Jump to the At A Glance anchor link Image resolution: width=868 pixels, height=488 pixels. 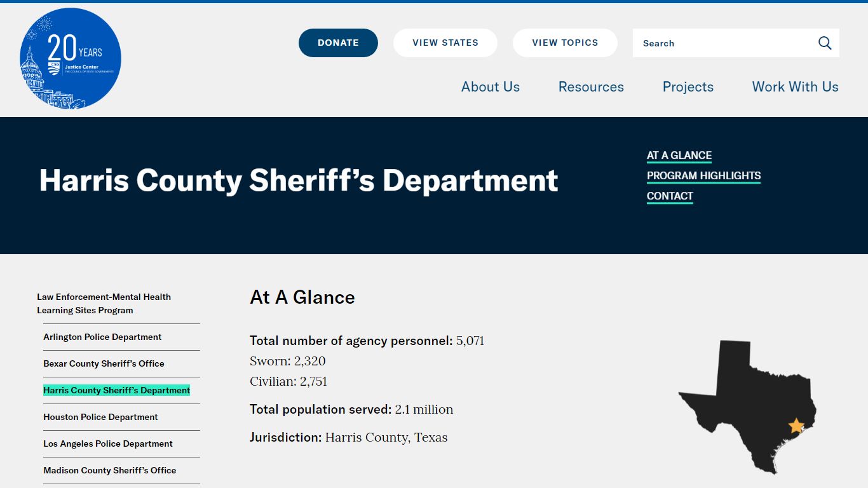coord(679,156)
